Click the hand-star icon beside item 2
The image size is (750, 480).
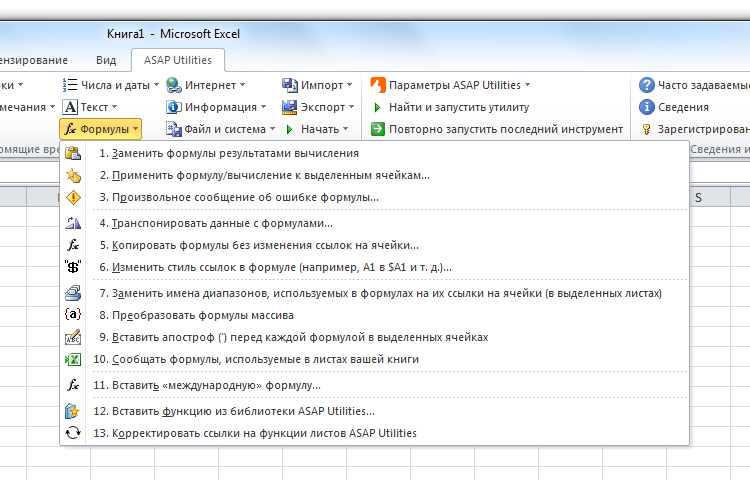pyautogui.click(x=73, y=175)
